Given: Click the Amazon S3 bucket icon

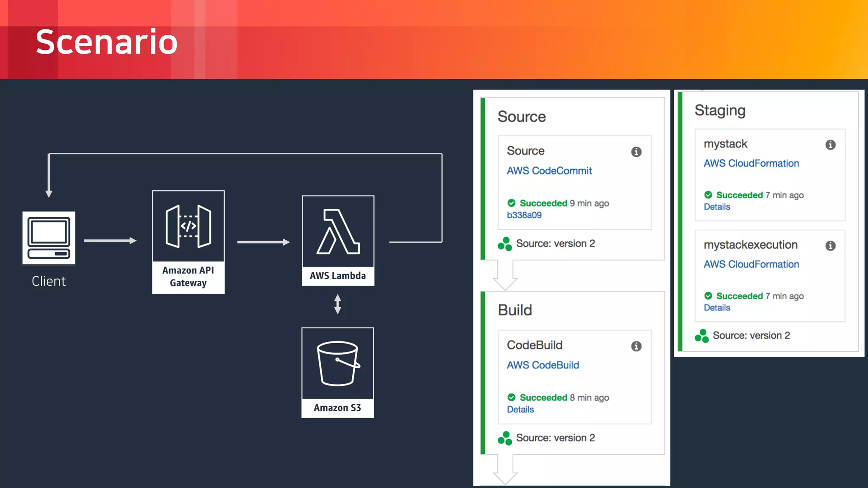Looking at the screenshot, I should pyautogui.click(x=338, y=363).
